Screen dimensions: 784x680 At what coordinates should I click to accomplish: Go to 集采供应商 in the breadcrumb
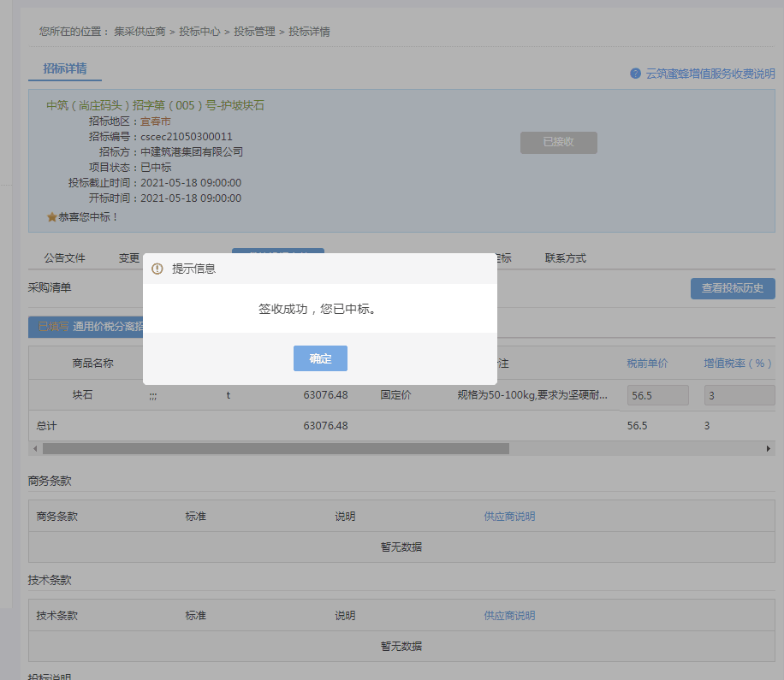tap(140, 32)
